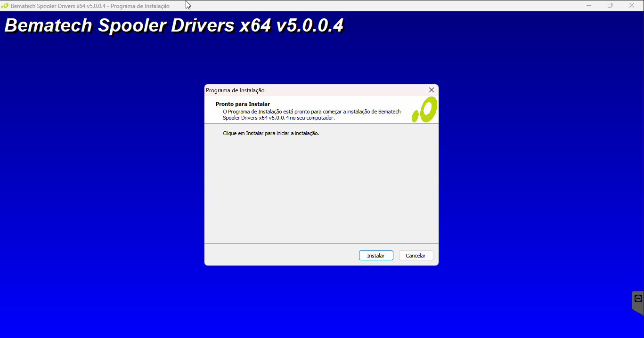This screenshot has height=338, width=644.
Task: Minimize the installer main window
Action: pos(588,6)
